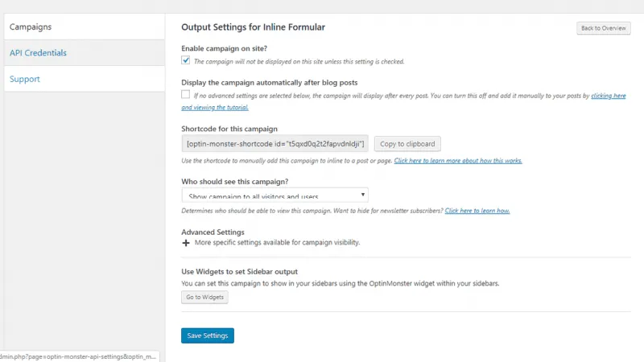Open the 'Who should see this campaign' dropdown
The height and width of the screenshot is (362, 644).
coord(275,195)
